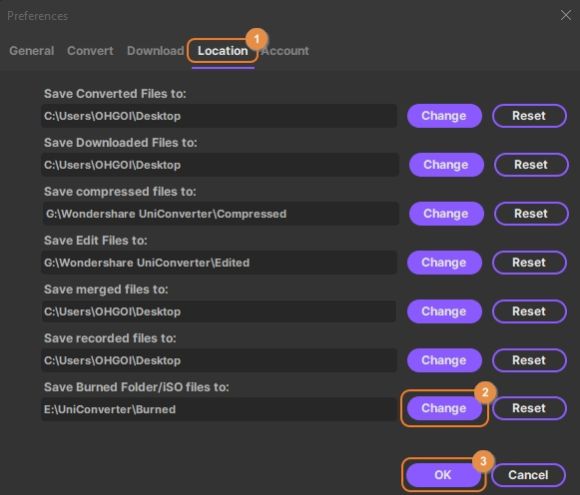
Task: Switch to the General tab
Action: (x=31, y=51)
